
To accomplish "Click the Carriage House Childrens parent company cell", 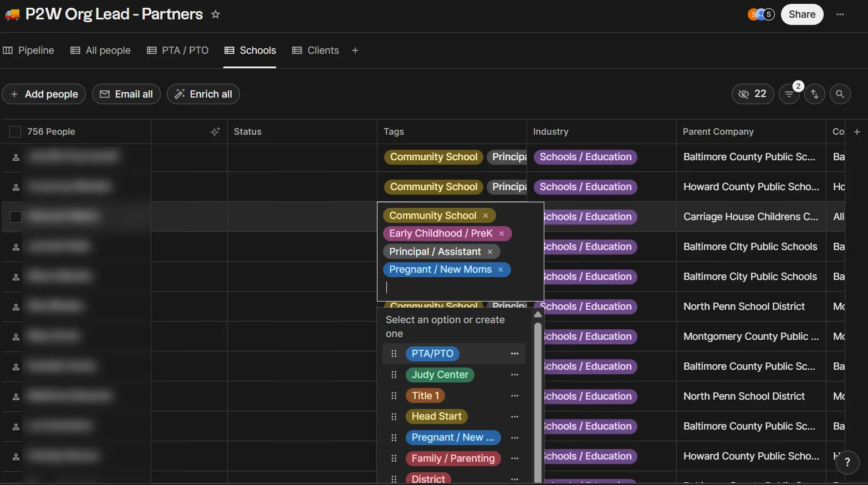I will [x=751, y=217].
